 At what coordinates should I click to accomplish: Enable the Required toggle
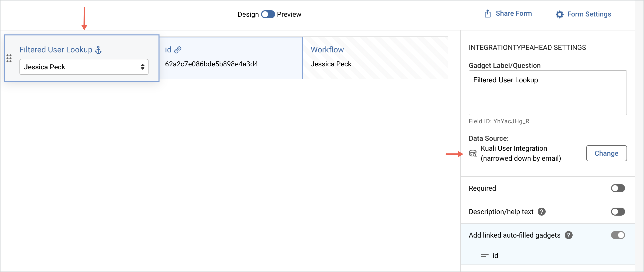click(x=618, y=188)
